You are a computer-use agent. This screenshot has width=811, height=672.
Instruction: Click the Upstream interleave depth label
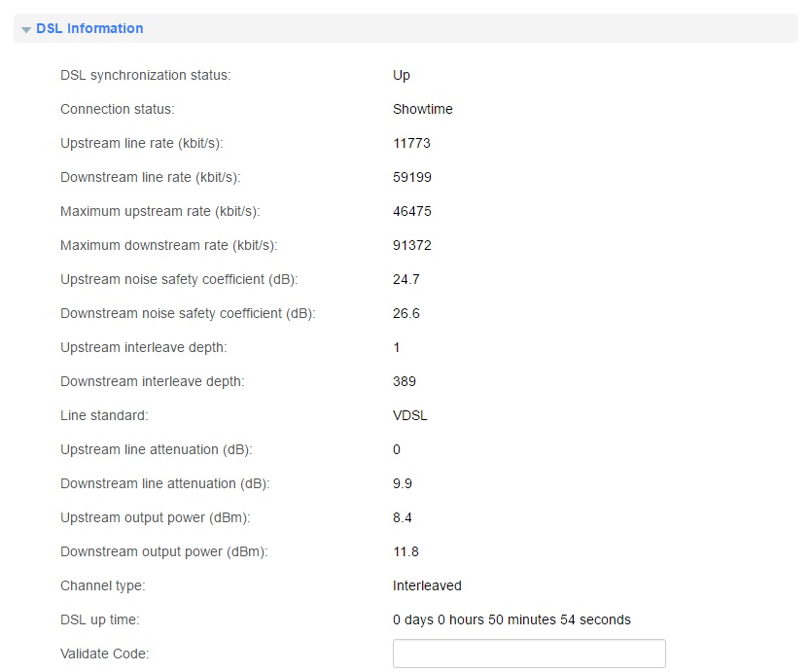(x=144, y=347)
